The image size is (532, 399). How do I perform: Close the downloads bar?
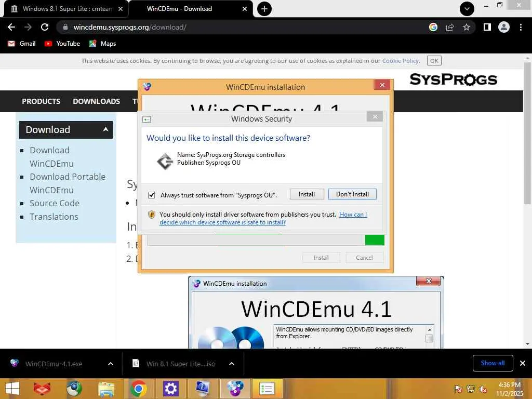coord(523,363)
